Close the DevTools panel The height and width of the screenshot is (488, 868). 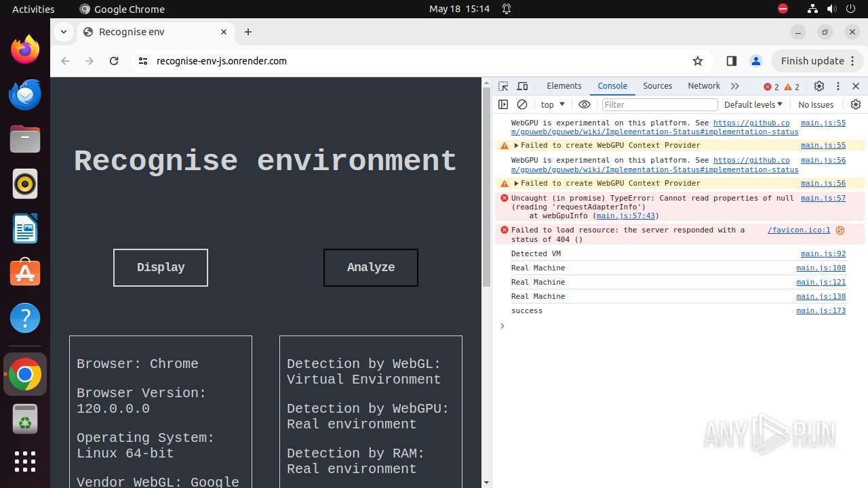pyautogui.click(x=856, y=86)
